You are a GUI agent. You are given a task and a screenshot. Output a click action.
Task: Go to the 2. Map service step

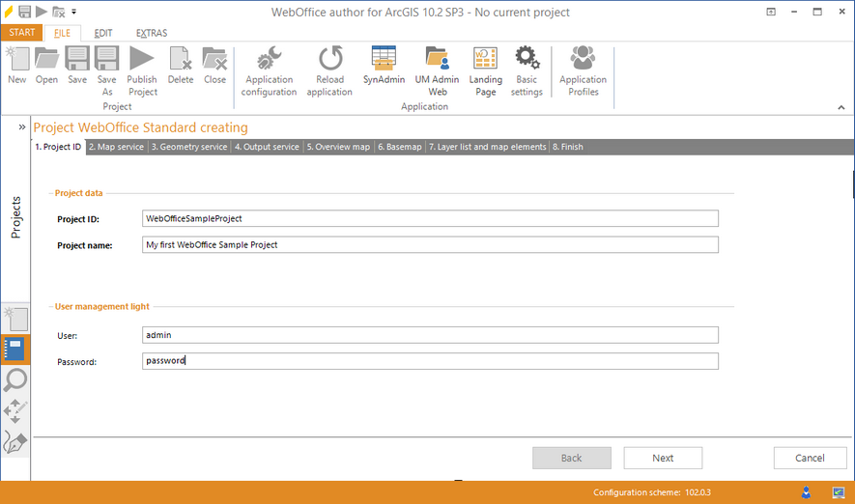click(x=116, y=147)
